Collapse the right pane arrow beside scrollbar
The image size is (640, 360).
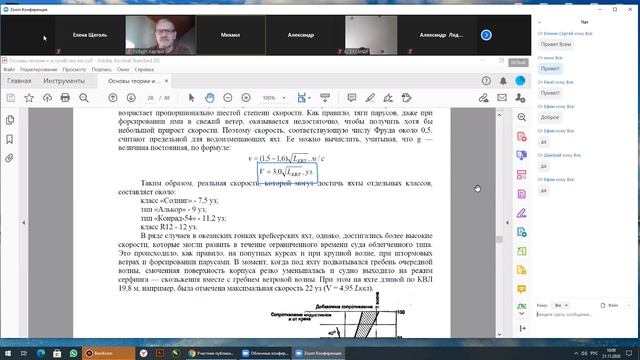pos(507,223)
